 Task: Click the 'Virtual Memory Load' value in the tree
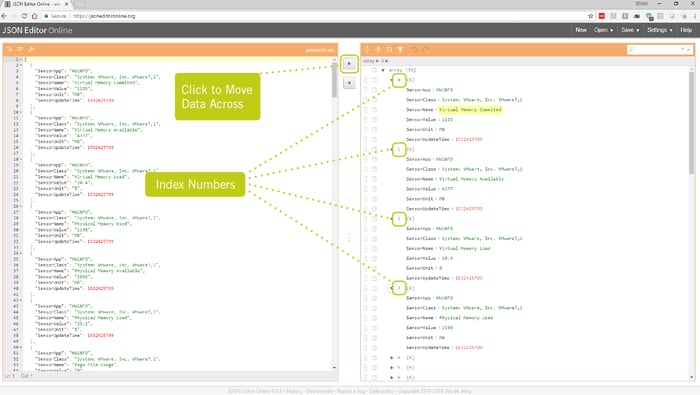click(465, 249)
